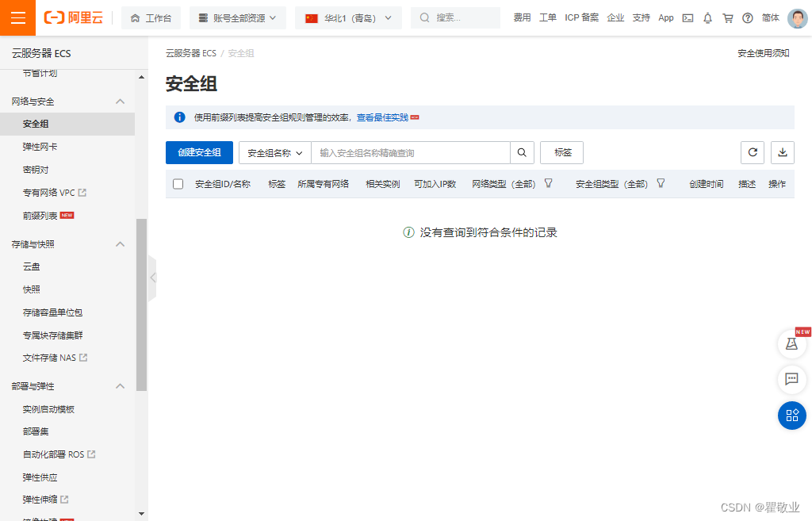Refresh the security group list

(752, 152)
